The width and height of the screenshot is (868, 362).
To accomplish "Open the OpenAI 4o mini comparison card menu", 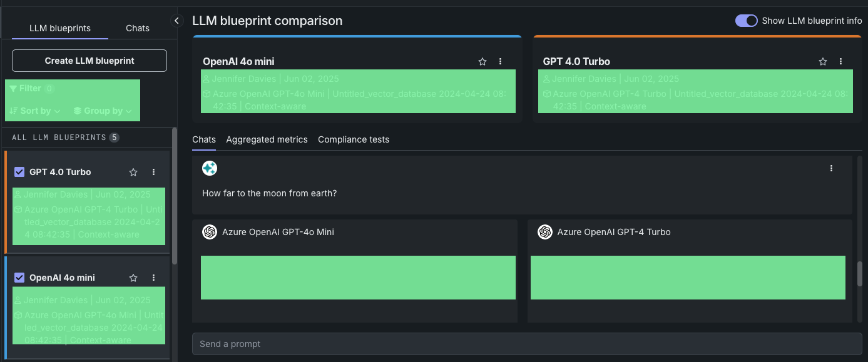I will [x=500, y=61].
